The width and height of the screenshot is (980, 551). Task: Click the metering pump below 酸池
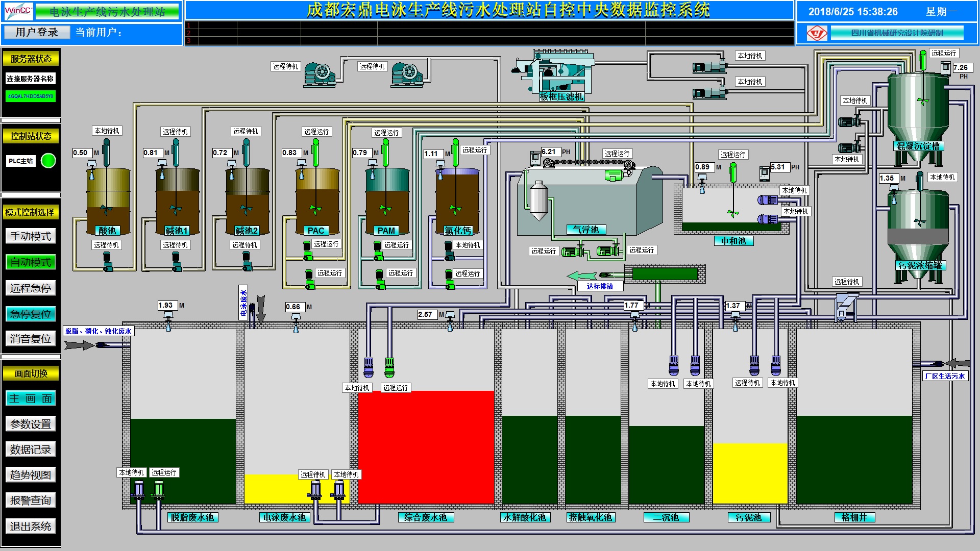tap(108, 261)
